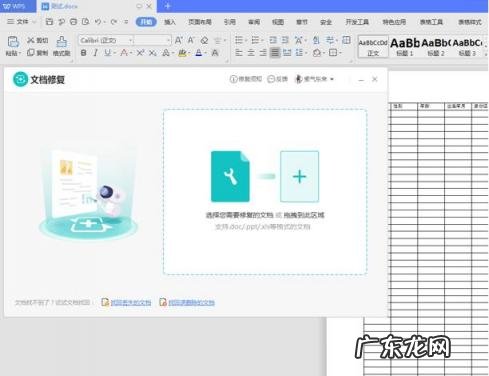Image resolution: width=489 pixels, height=376 pixels.
Task: Align text left in paragraph group
Action: click(239, 53)
